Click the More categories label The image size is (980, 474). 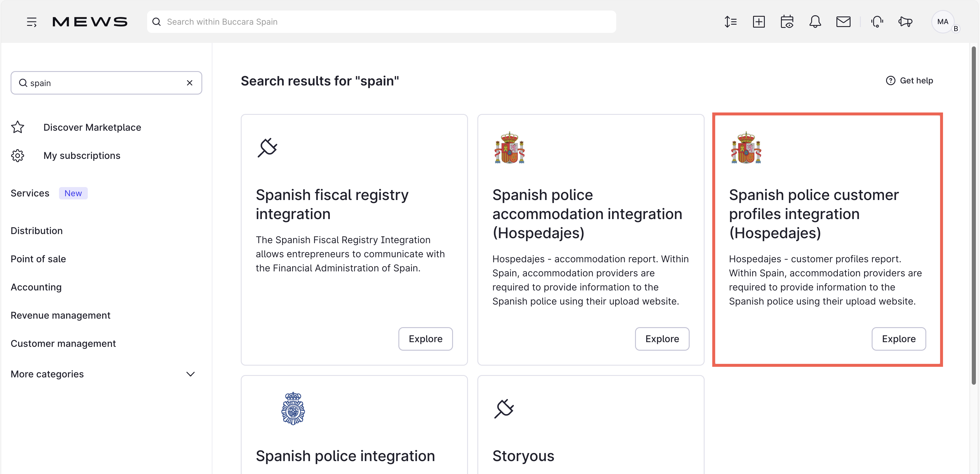click(47, 374)
